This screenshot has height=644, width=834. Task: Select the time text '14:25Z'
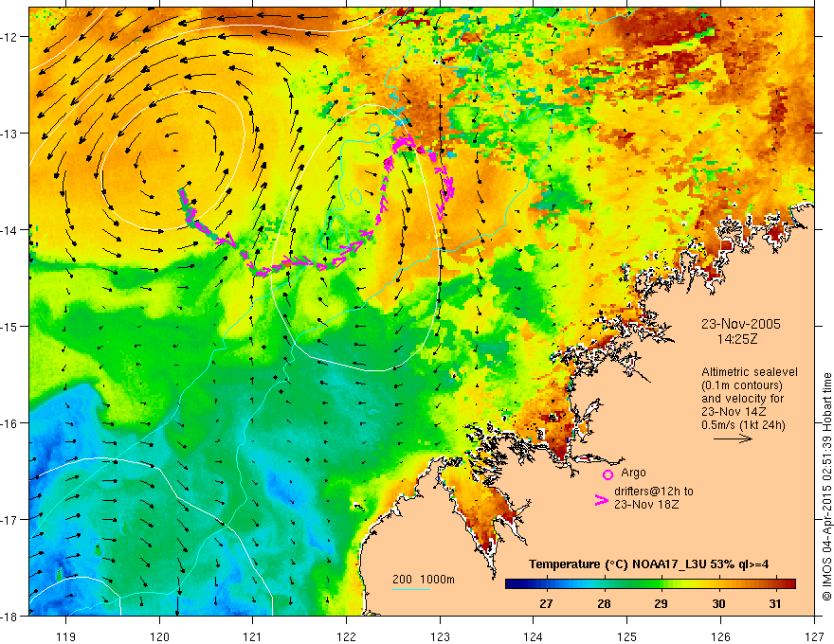click(x=736, y=339)
